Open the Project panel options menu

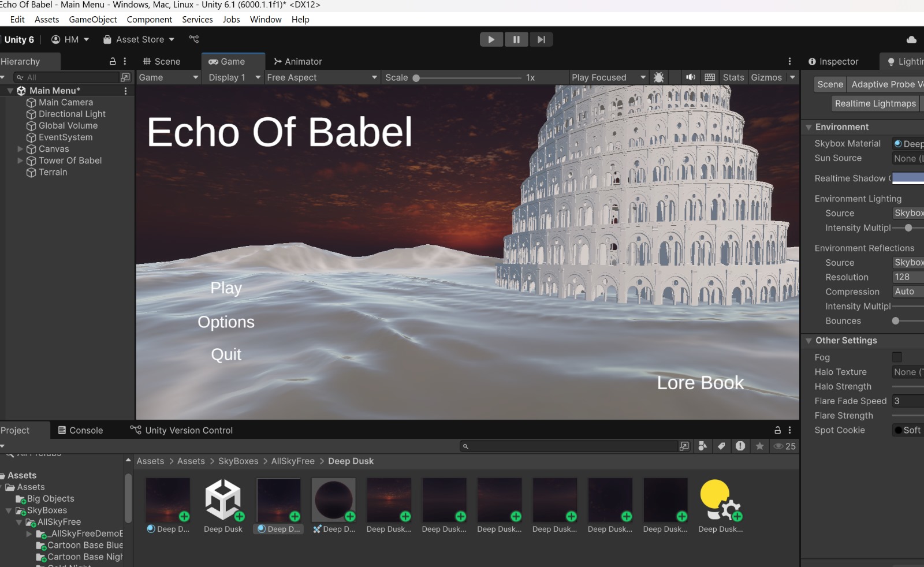click(x=789, y=430)
